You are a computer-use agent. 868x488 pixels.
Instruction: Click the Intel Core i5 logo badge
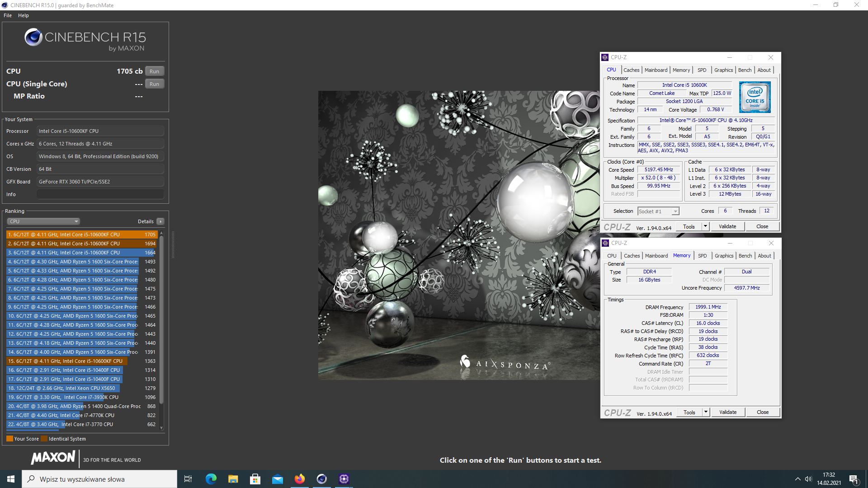755,97
